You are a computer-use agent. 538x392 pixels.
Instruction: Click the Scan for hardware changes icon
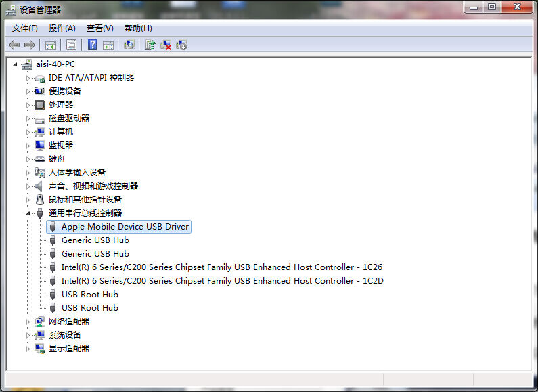(129, 45)
